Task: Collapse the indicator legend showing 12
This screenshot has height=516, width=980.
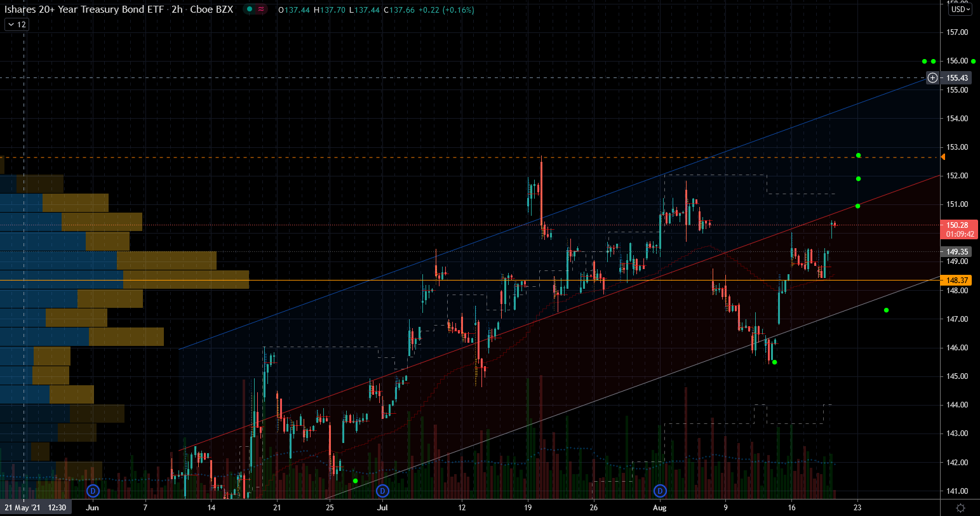Action: click(17, 25)
